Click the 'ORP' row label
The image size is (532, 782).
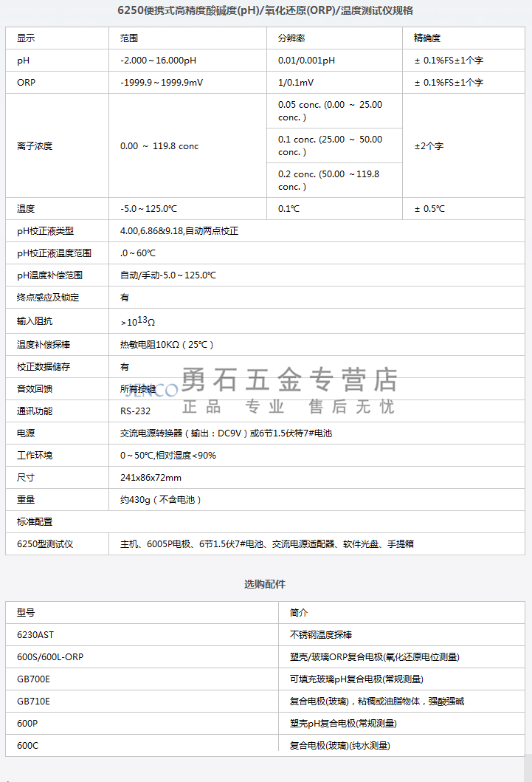[x=26, y=83]
